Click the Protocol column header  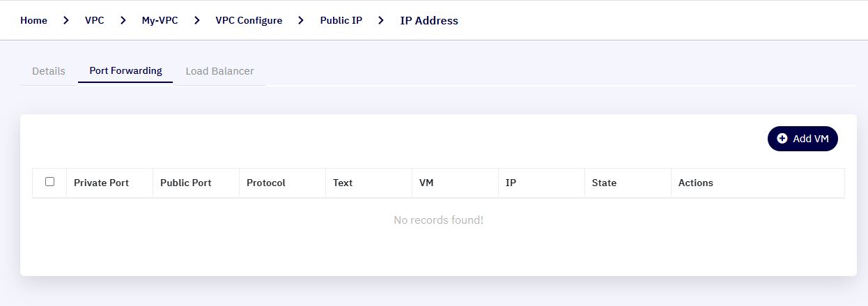tap(266, 183)
